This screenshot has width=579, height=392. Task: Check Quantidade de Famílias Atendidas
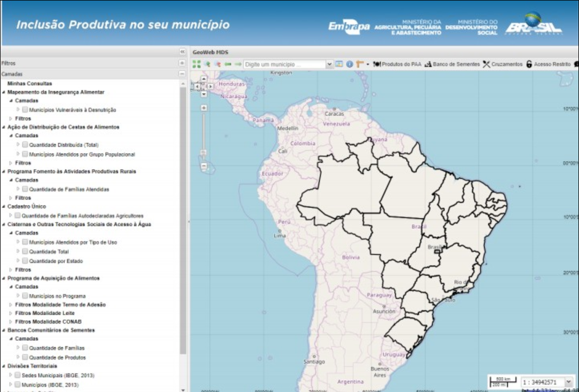point(25,189)
